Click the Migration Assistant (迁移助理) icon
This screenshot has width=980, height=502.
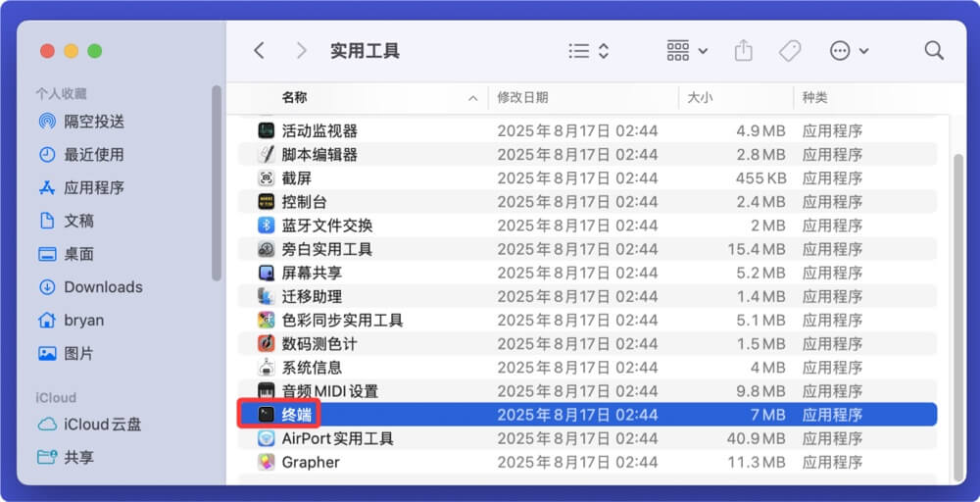pos(267,296)
